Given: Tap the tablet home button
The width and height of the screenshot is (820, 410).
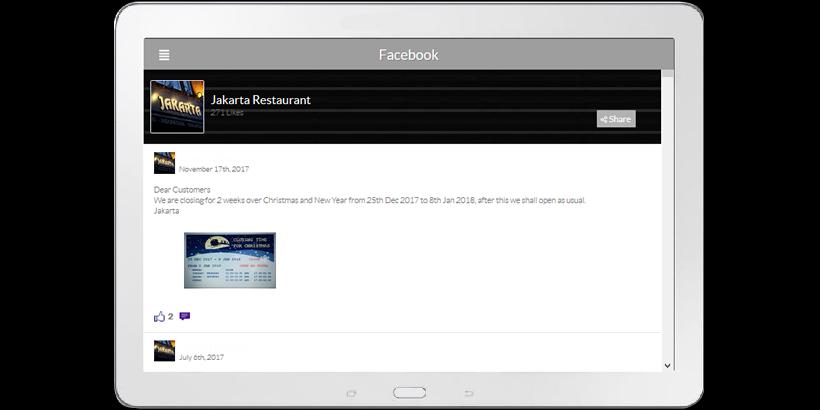Looking at the screenshot, I should coord(409,393).
